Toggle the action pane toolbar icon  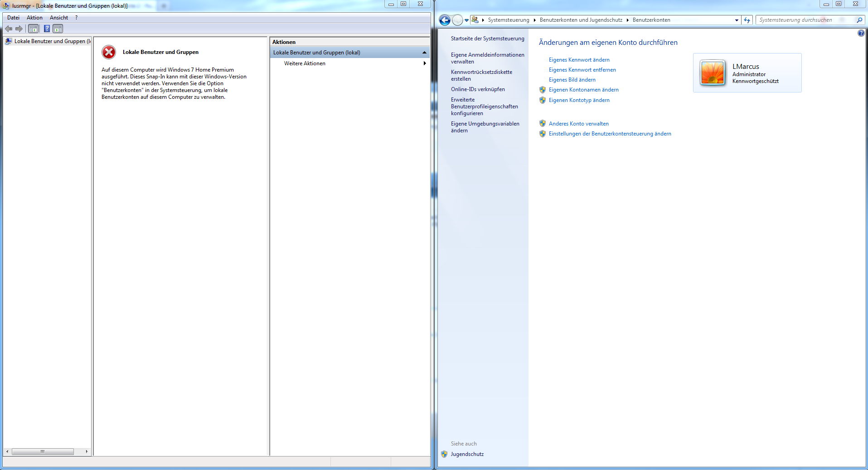click(58, 29)
